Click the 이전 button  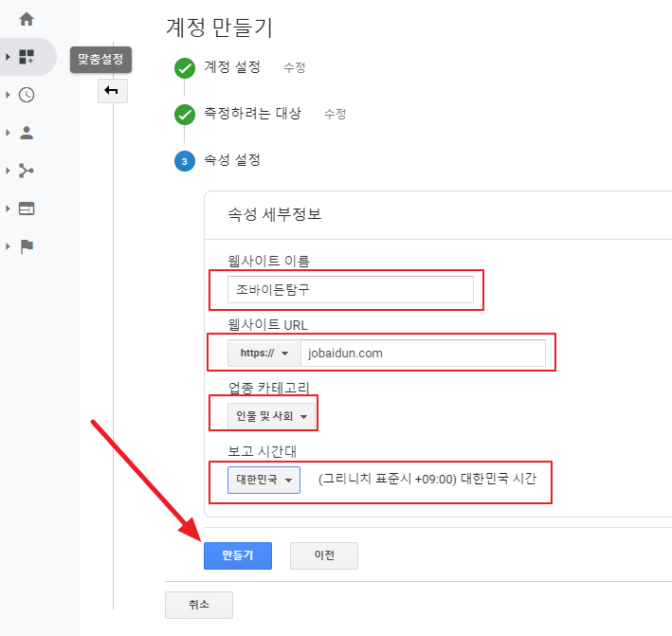tap(324, 555)
